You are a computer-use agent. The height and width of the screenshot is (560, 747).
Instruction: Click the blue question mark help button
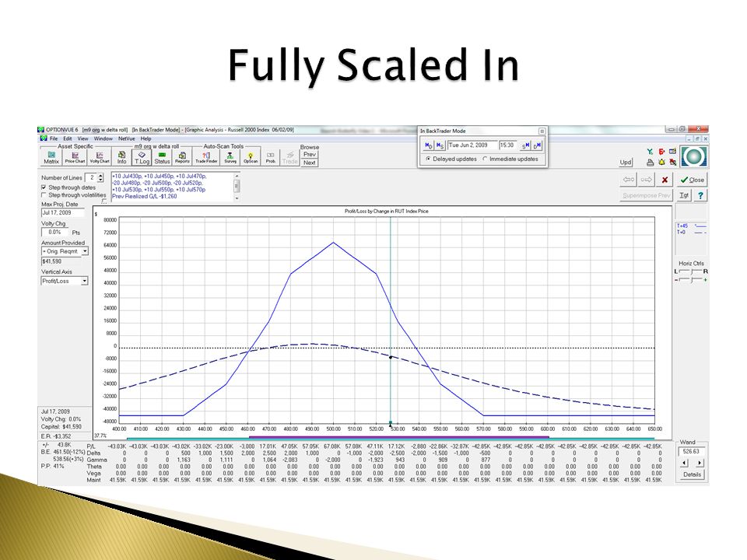[700, 195]
